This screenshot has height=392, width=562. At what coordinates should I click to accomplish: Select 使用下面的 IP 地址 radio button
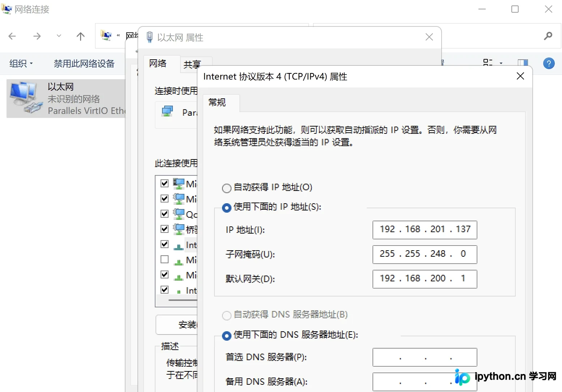point(227,208)
